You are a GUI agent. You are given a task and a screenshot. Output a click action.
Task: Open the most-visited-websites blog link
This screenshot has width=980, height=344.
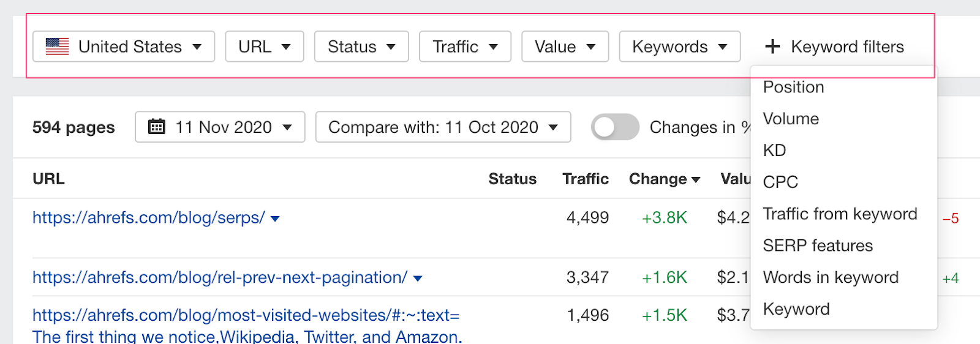(x=246, y=315)
